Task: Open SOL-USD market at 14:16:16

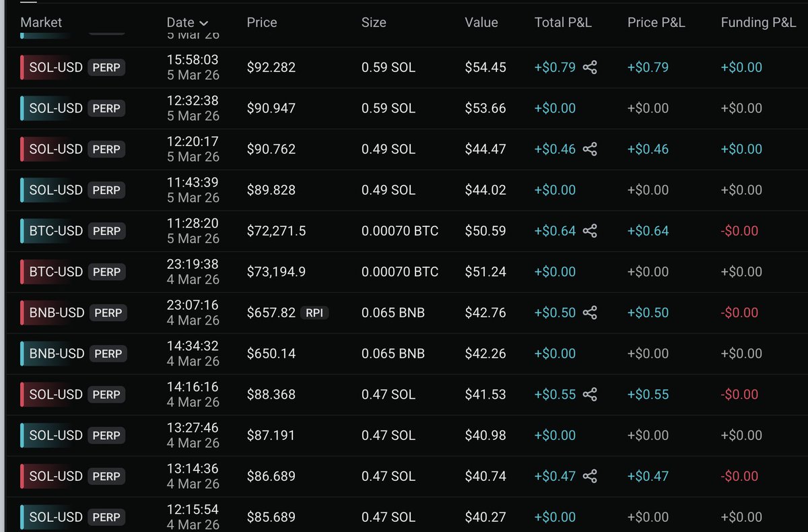Action: 56,395
